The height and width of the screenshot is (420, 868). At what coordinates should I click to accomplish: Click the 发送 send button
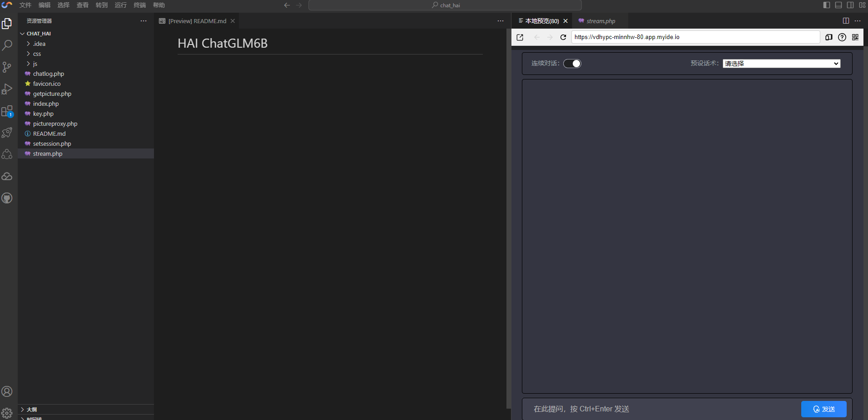tap(823, 409)
